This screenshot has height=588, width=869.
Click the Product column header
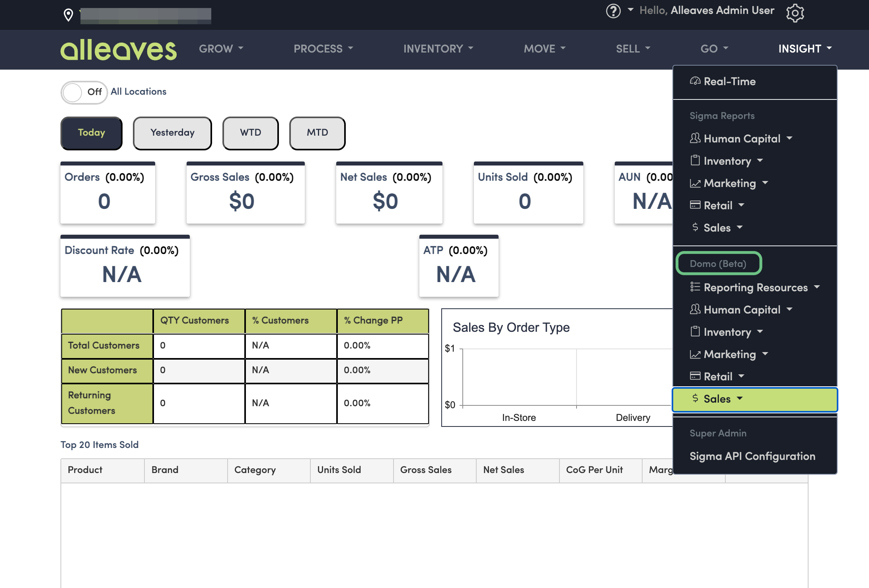(x=103, y=470)
